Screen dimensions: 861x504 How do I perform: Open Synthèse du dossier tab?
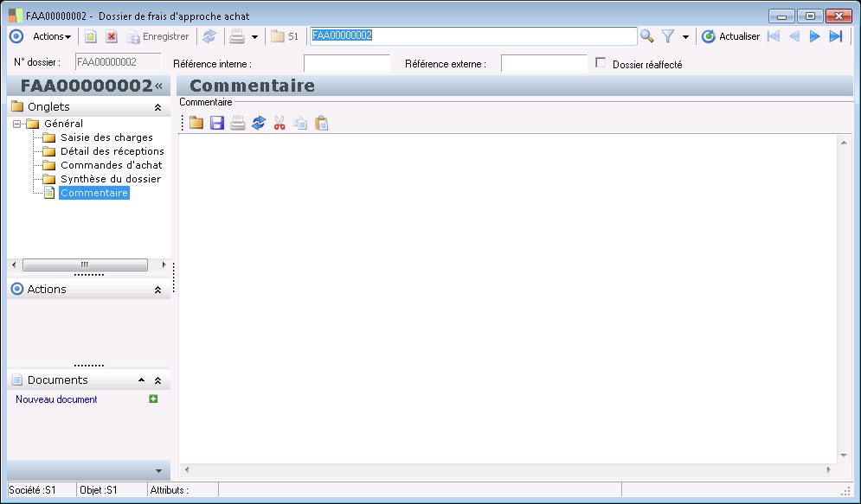111,179
